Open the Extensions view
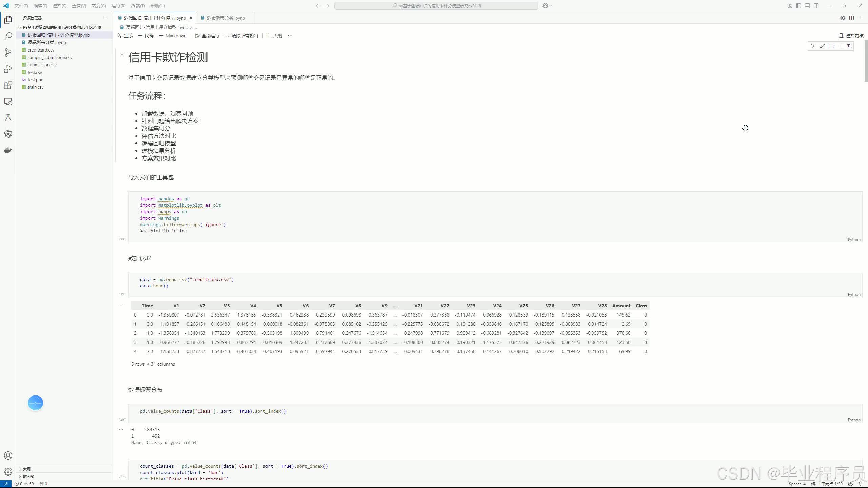Viewport: 868px width, 488px height. coord(8,85)
